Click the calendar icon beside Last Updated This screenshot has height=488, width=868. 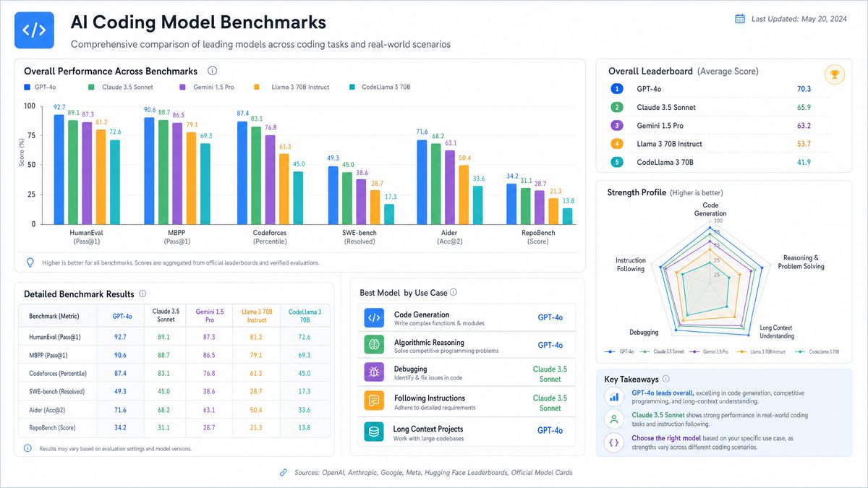pyautogui.click(x=740, y=19)
